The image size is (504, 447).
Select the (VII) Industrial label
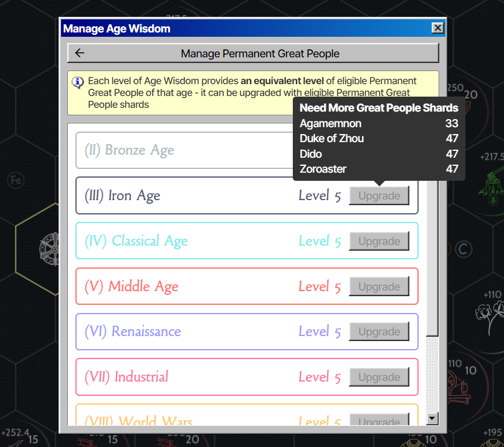(126, 377)
